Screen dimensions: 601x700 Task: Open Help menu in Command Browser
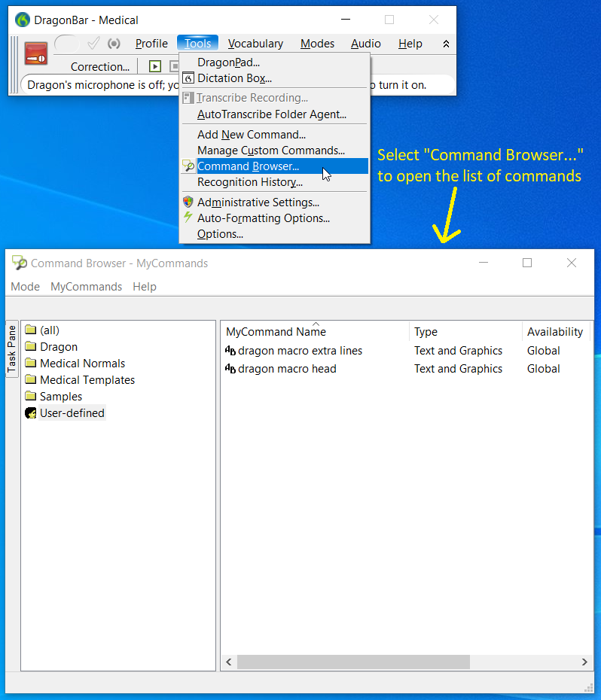[x=145, y=287]
